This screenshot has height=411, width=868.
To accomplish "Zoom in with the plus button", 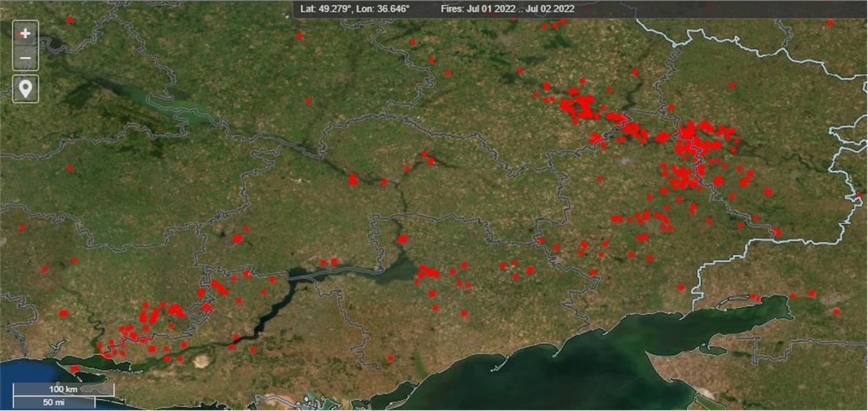I will pos(26,33).
